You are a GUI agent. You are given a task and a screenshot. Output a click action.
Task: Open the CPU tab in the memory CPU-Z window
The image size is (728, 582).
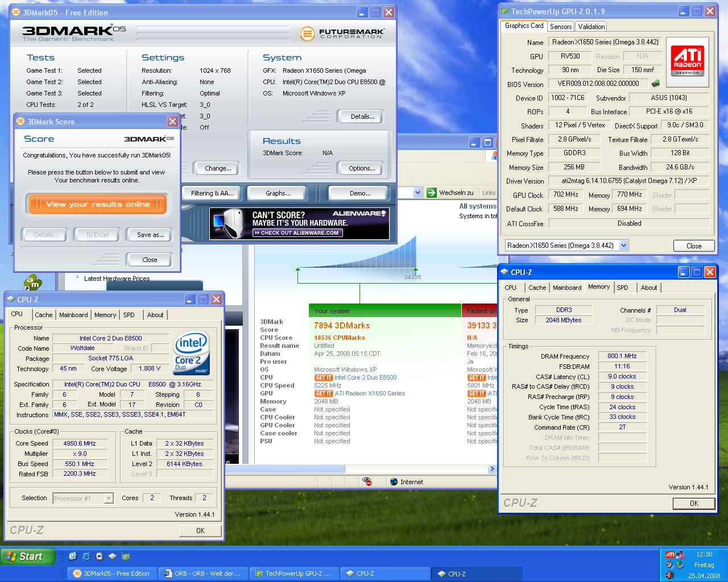coord(511,288)
